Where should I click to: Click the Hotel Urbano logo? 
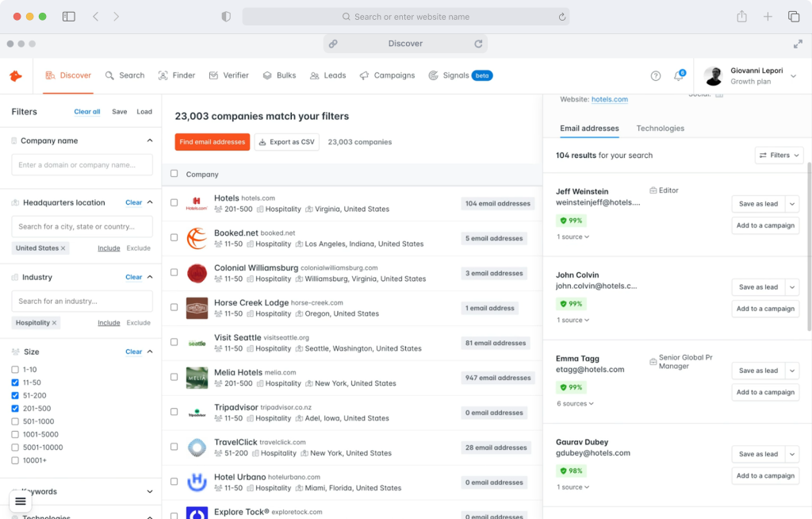pos(197,482)
